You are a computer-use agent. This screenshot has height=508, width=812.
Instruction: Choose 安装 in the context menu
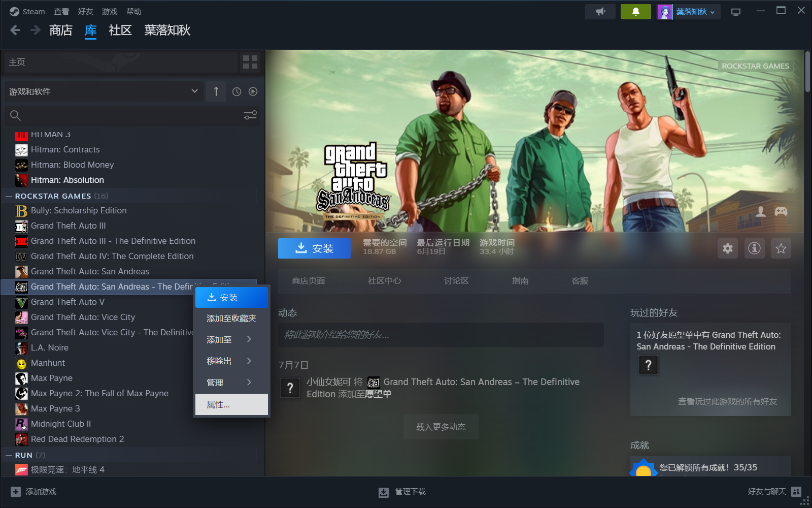[x=231, y=298]
